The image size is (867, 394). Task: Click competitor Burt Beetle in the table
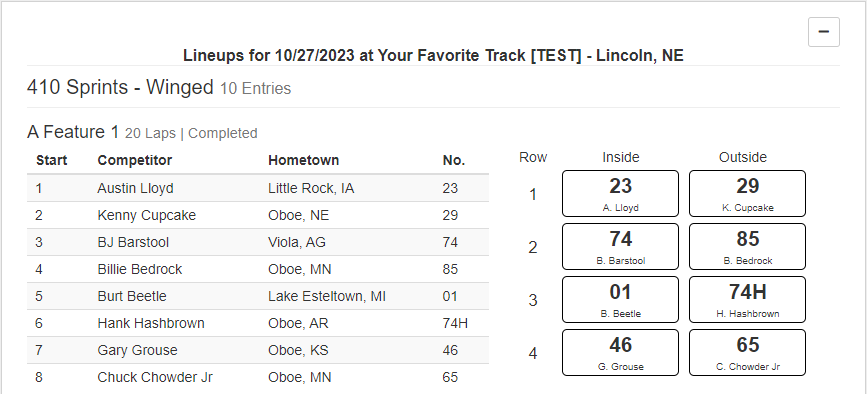[x=132, y=296]
